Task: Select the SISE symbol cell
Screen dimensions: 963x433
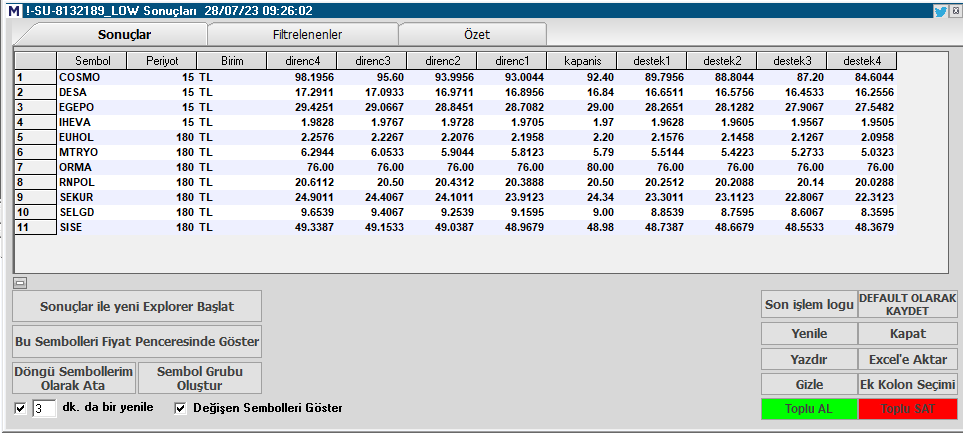Action: coord(92,227)
